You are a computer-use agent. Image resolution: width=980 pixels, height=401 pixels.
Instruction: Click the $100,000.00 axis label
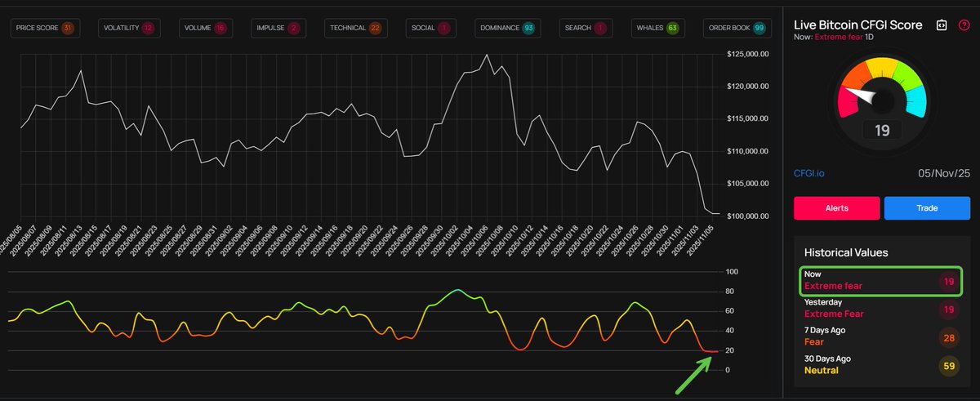749,216
